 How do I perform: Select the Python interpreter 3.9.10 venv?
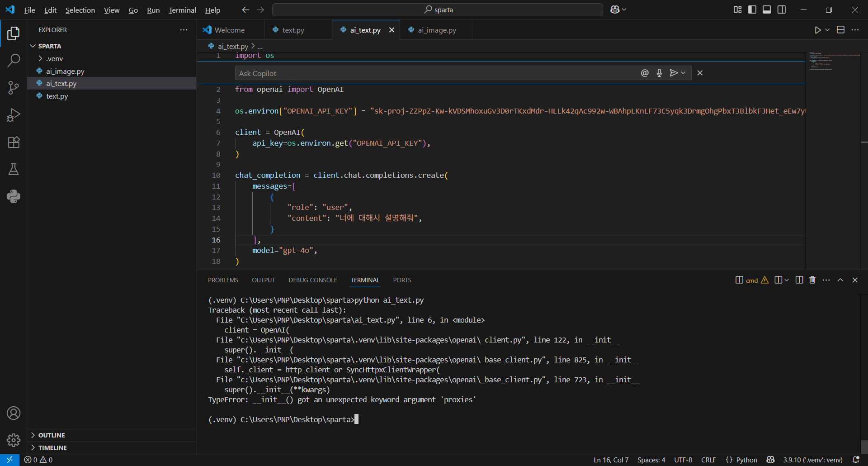813,460
